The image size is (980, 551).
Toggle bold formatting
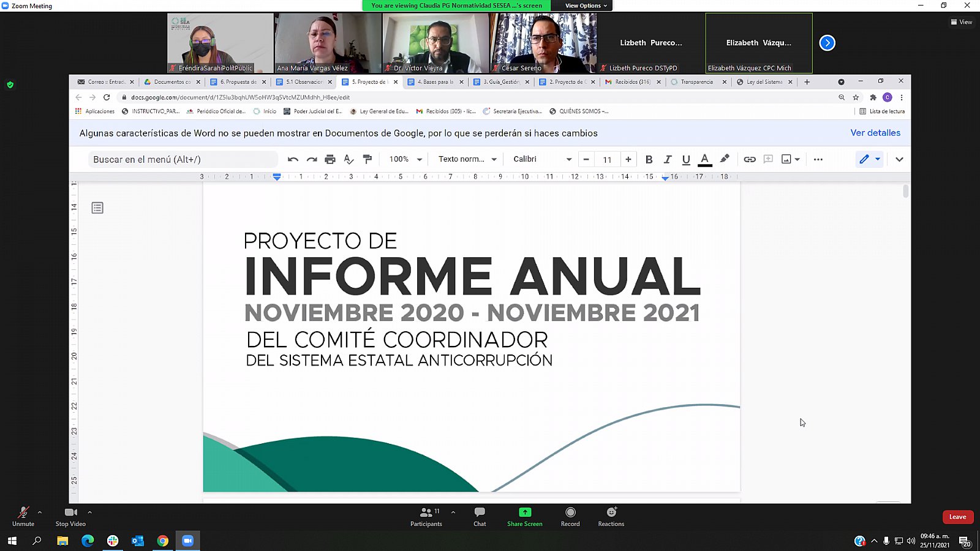(649, 159)
